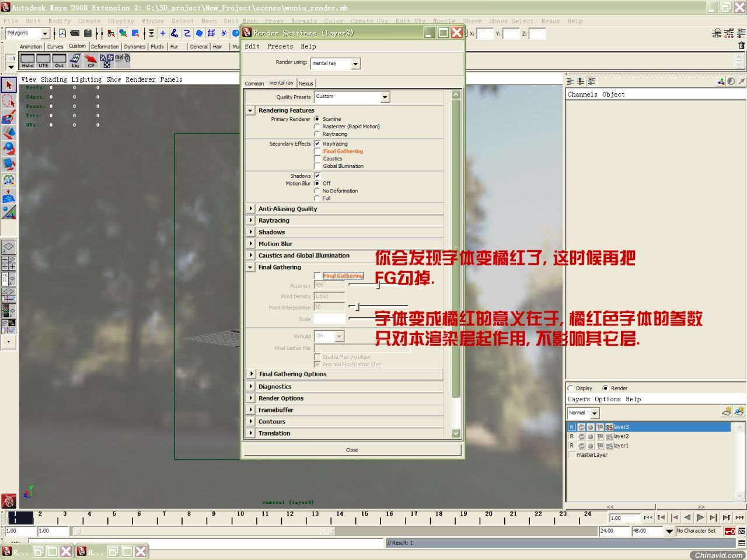Uncheck Final Gathering in Final Gathering section
This screenshot has width=747, height=560.
[317, 276]
